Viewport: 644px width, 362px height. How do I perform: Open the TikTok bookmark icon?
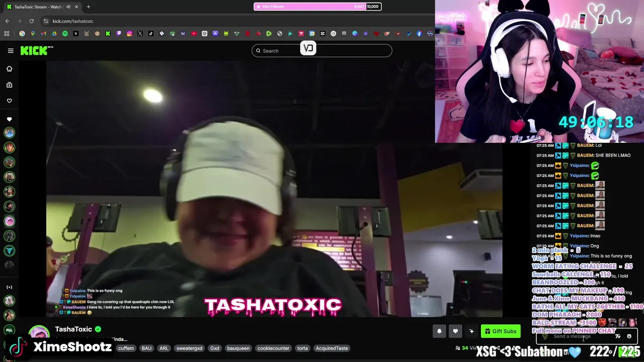(x=151, y=34)
